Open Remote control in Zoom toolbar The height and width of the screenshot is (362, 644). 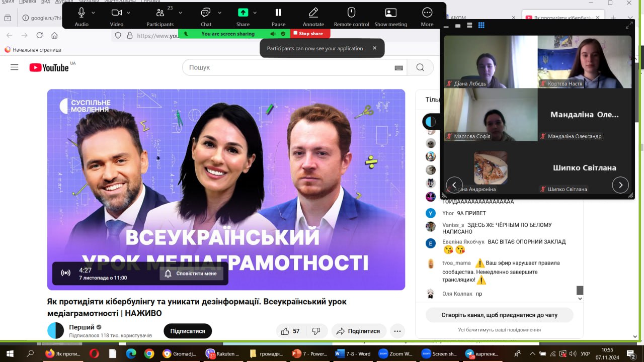(351, 13)
